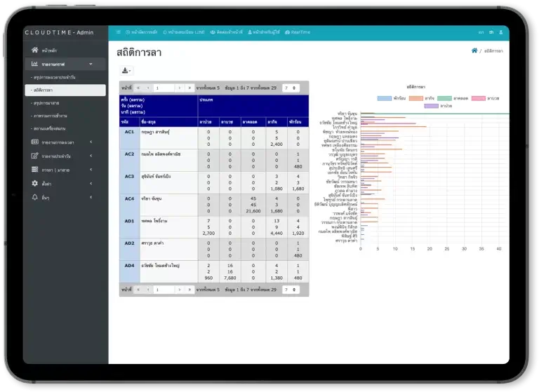
Task: Toggle the green legend series in chart
Action: (445, 98)
